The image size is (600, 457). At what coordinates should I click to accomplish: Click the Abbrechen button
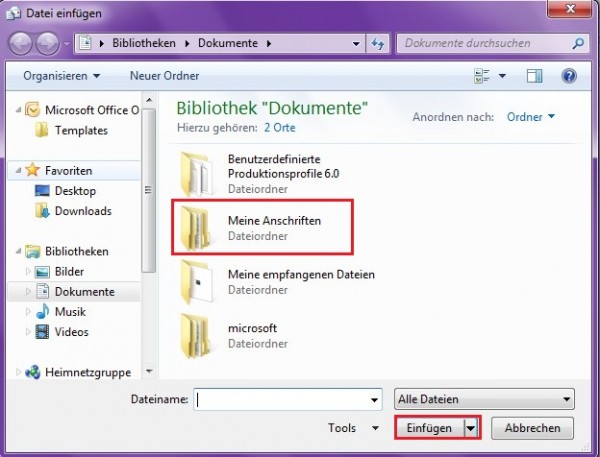point(532,428)
